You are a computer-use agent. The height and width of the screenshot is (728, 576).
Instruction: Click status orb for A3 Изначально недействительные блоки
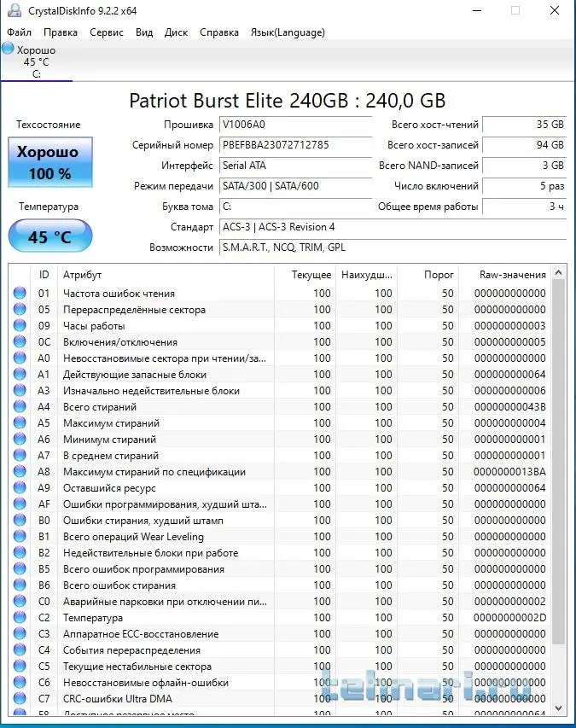coord(20,391)
